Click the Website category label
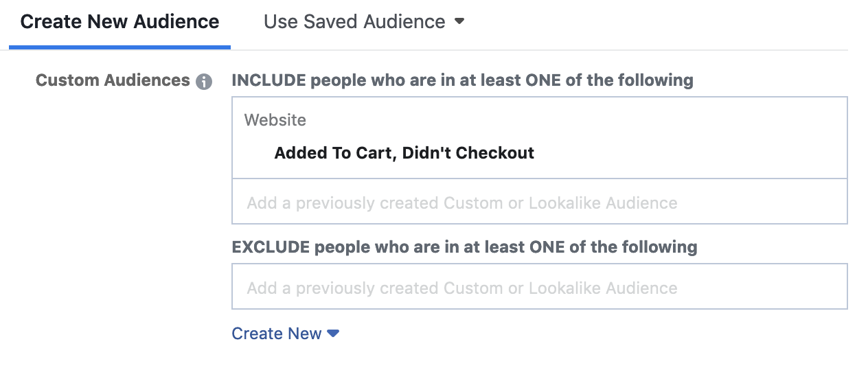The image size is (868, 379). tap(275, 120)
